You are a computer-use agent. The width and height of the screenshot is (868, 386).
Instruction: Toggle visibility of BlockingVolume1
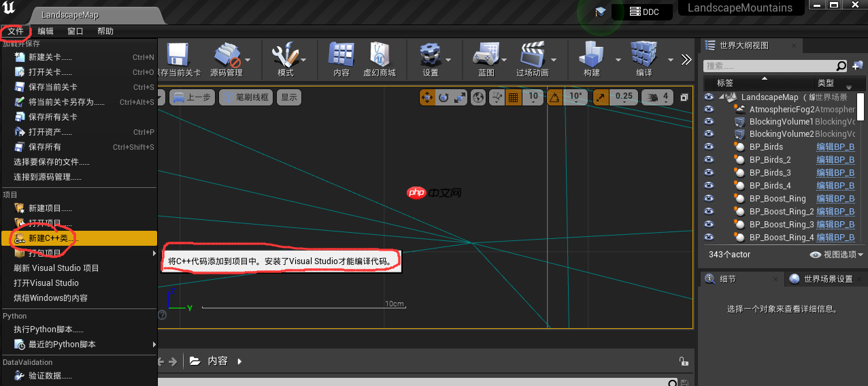click(x=710, y=121)
